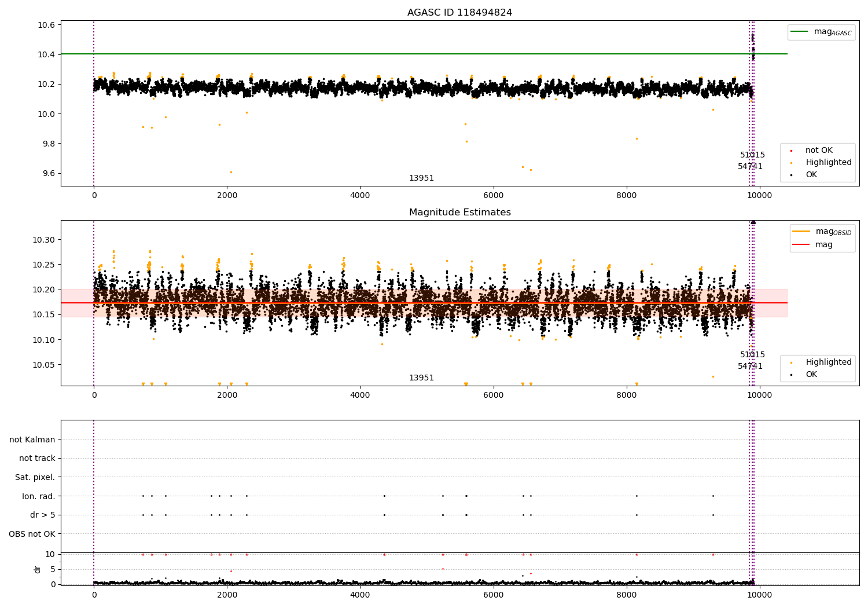The width and height of the screenshot is (868, 608).
Task: Click the '54741' annotation in middle plot
Action: (x=750, y=367)
